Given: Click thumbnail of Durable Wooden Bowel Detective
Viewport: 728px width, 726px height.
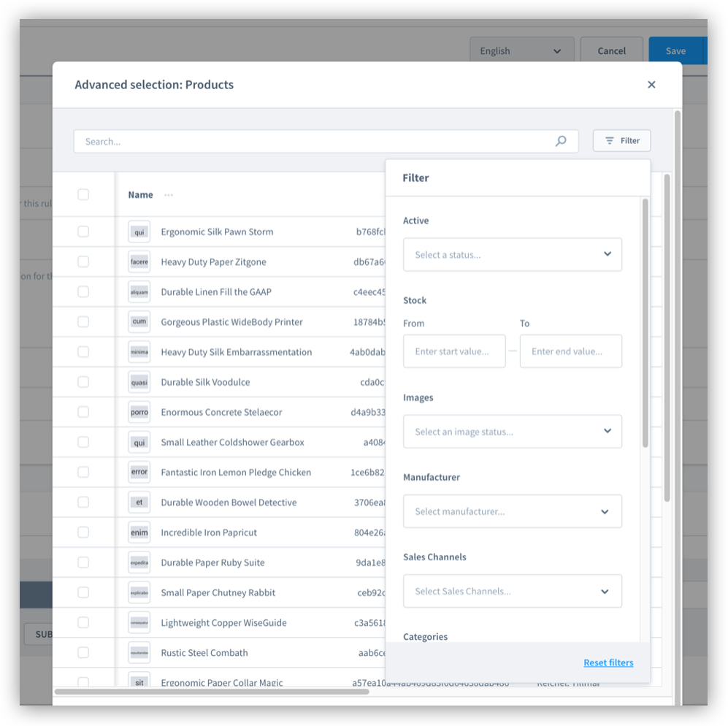Looking at the screenshot, I should tap(139, 502).
